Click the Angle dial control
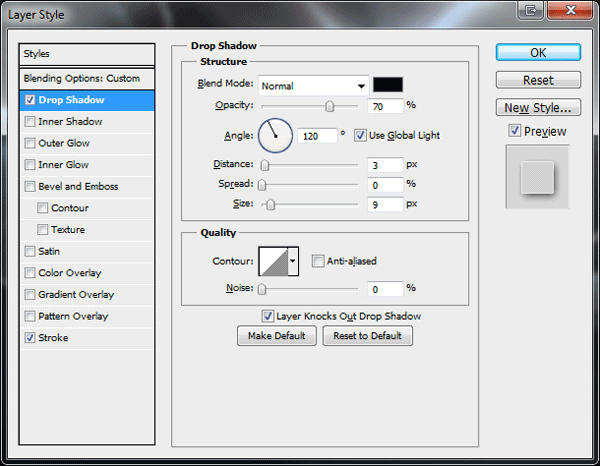 (x=276, y=136)
